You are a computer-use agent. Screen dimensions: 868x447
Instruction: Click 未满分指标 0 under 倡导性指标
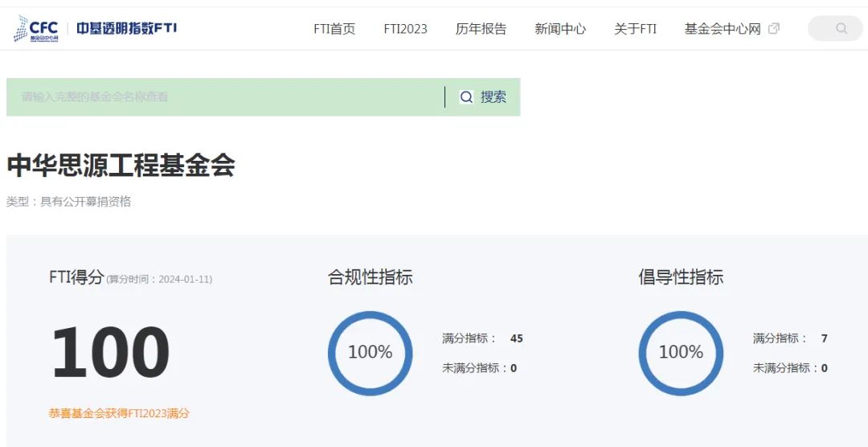pos(790,367)
